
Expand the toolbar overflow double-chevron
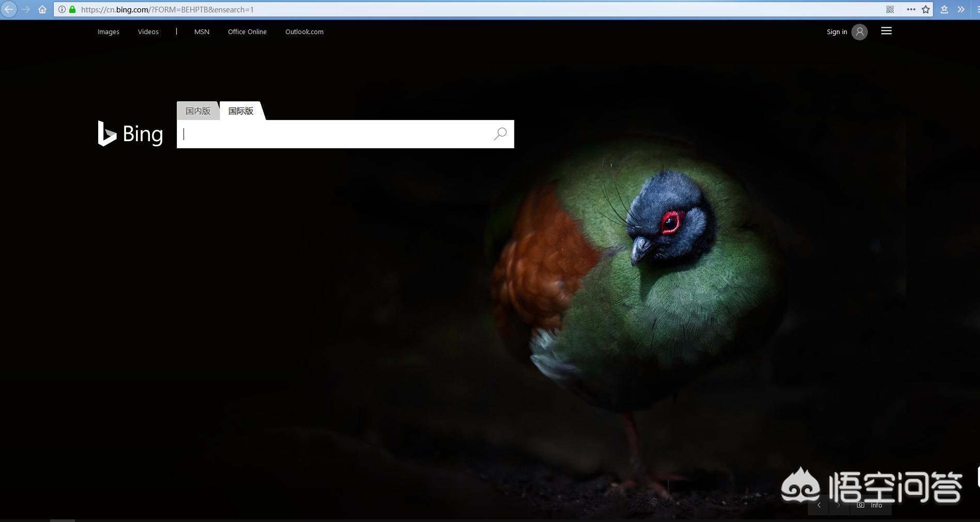[x=961, y=9]
